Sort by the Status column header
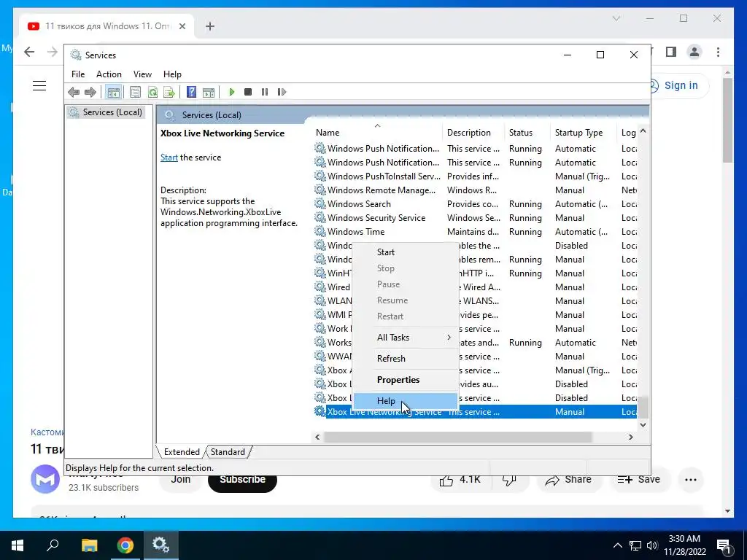The image size is (747, 560). click(x=528, y=133)
